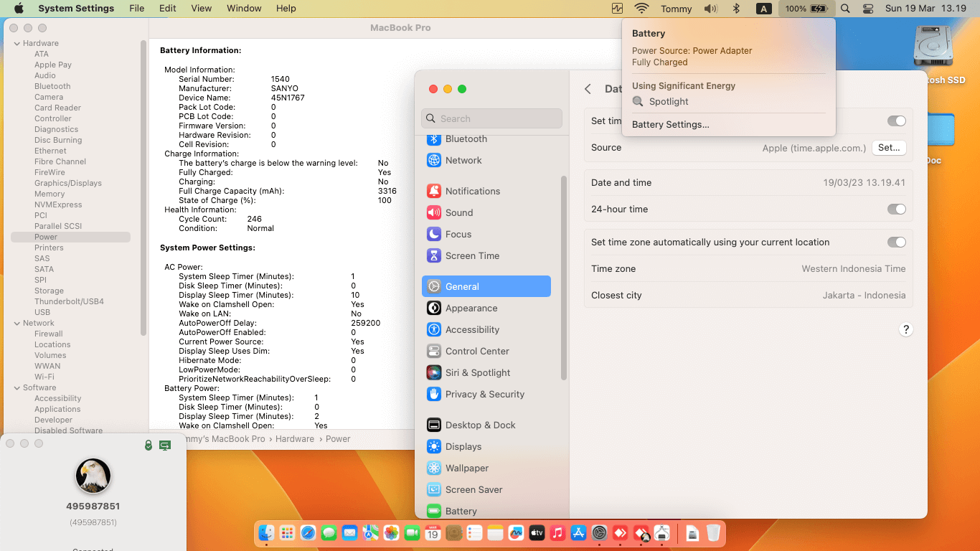
Task: Open the File menu
Action: (136, 9)
